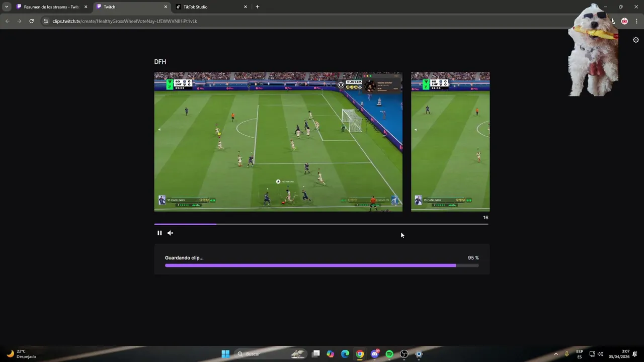
Task: Open Microsoft Edge from taskbar
Action: coord(345,354)
